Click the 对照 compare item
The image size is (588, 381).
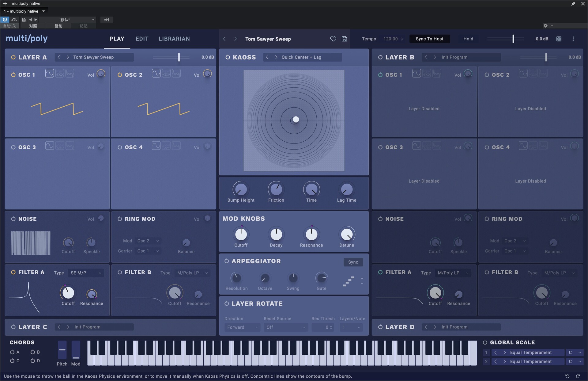pos(33,26)
